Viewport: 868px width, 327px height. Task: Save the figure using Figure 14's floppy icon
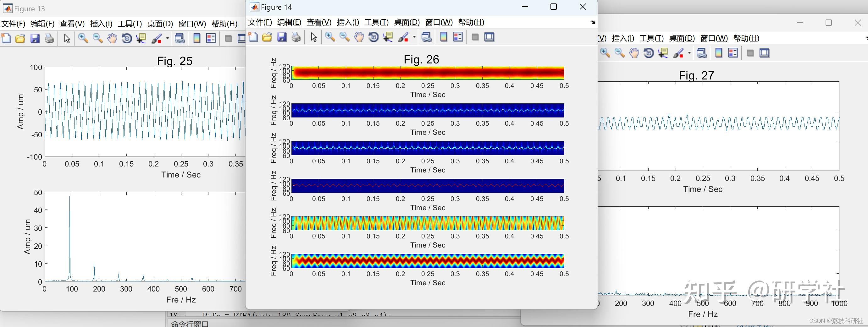click(x=282, y=37)
